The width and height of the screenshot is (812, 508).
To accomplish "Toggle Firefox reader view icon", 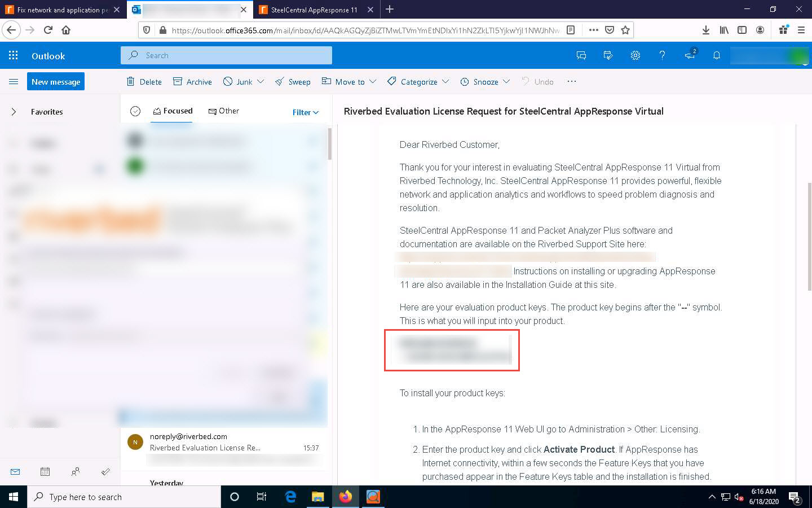I will point(571,30).
